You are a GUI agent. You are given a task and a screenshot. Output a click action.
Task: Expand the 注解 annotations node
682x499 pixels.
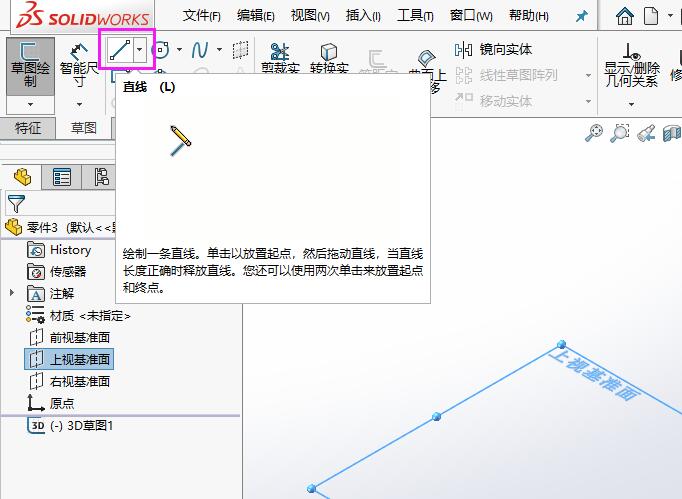point(12,293)
